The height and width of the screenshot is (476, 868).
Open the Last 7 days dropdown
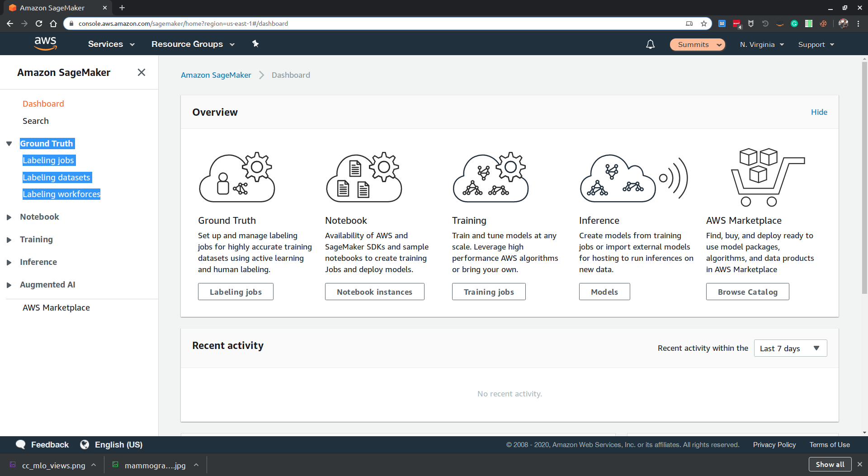(x=790, y=348)
